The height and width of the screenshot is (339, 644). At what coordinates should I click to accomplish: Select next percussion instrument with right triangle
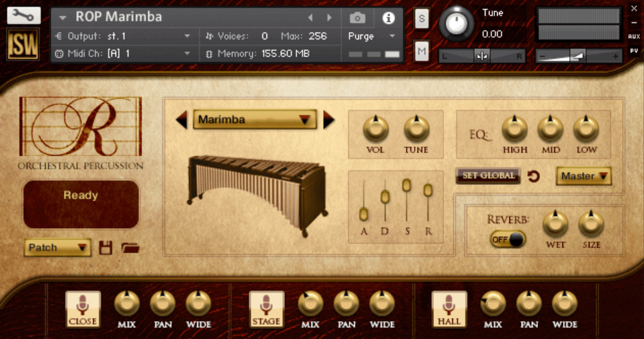tap(328, 120)
